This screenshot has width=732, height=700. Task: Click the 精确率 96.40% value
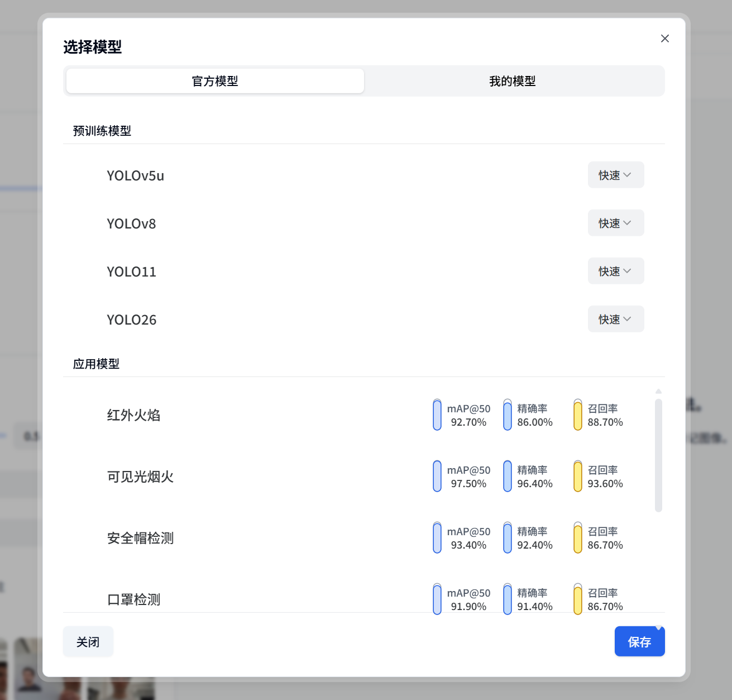tap(535, 484)
